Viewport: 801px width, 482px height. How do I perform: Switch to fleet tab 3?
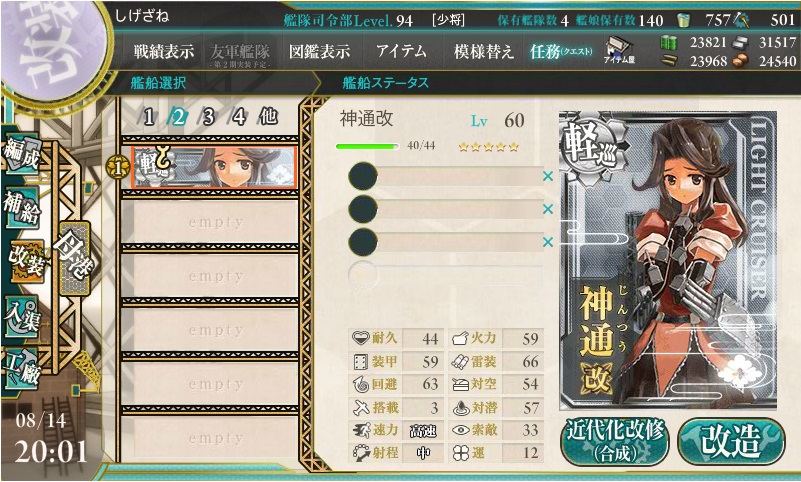(208, 117)
